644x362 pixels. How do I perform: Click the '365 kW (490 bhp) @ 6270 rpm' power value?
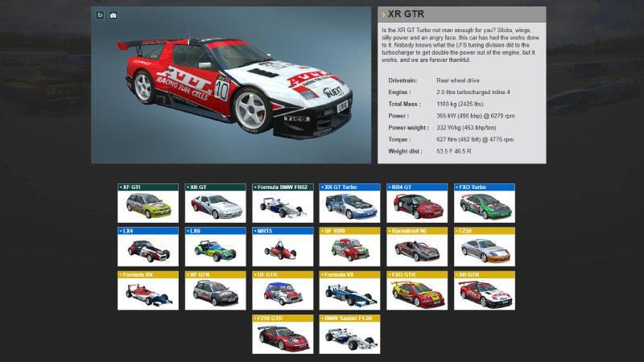[475, 116]
